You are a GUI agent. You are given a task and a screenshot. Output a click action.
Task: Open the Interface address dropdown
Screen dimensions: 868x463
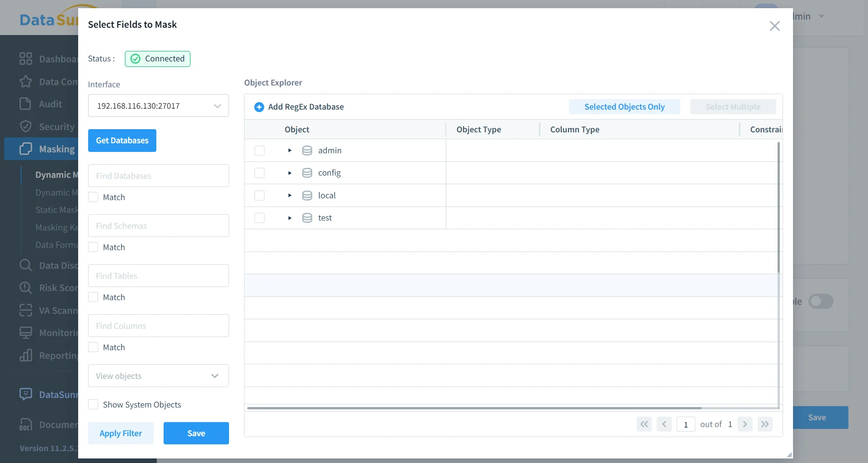pyautogui.click(x=218, y=106)
